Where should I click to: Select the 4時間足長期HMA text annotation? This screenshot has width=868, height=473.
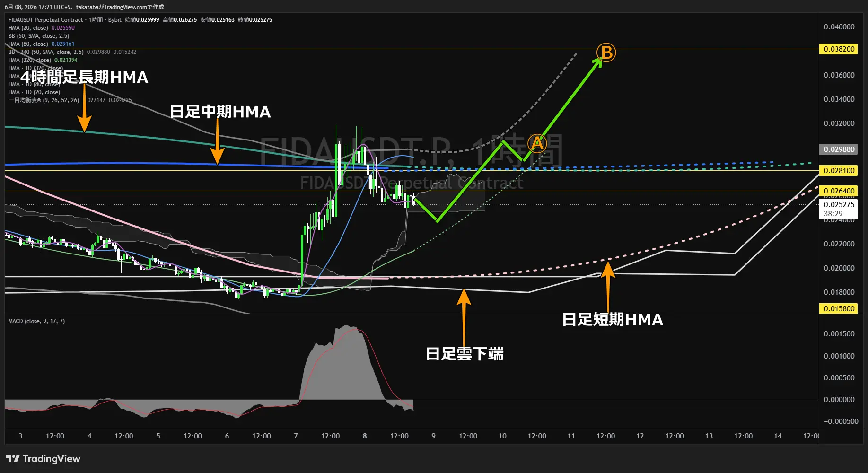click(x=84, y=77)
